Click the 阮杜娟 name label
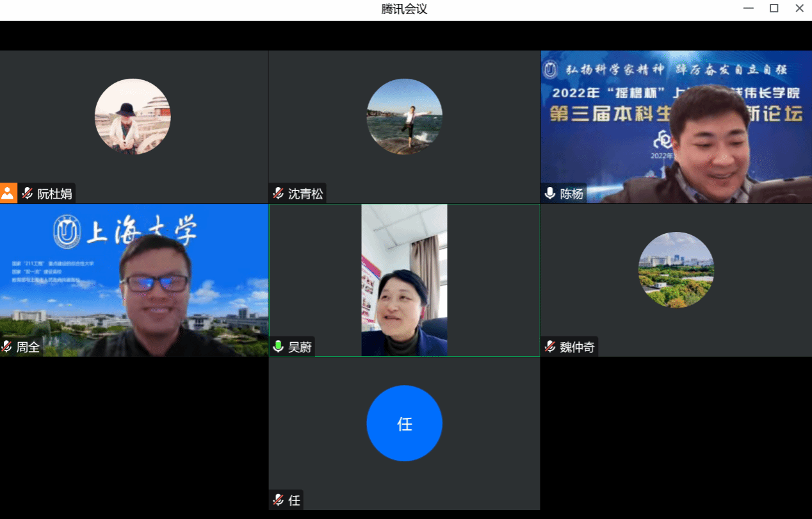The height and width of the screenshot is (519, 812). pos(54,194)
